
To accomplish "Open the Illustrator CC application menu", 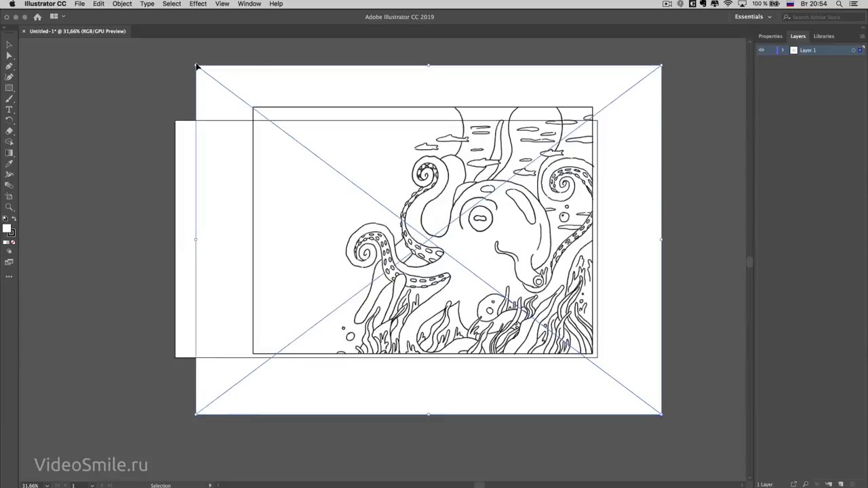I will [45, 4].
